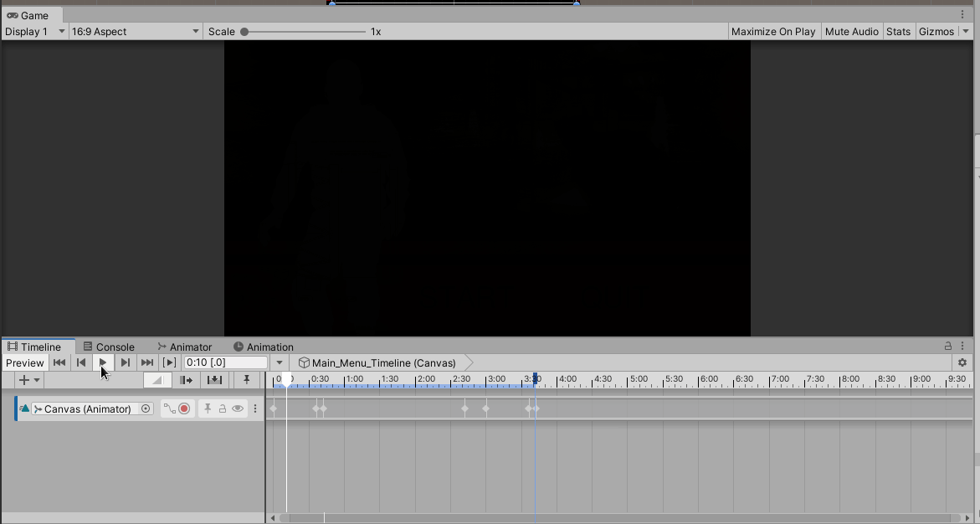Open the 16:9 Aspect ratio dropdown
The width and height of the screenshot is (980, 524).
coord(134,31)
